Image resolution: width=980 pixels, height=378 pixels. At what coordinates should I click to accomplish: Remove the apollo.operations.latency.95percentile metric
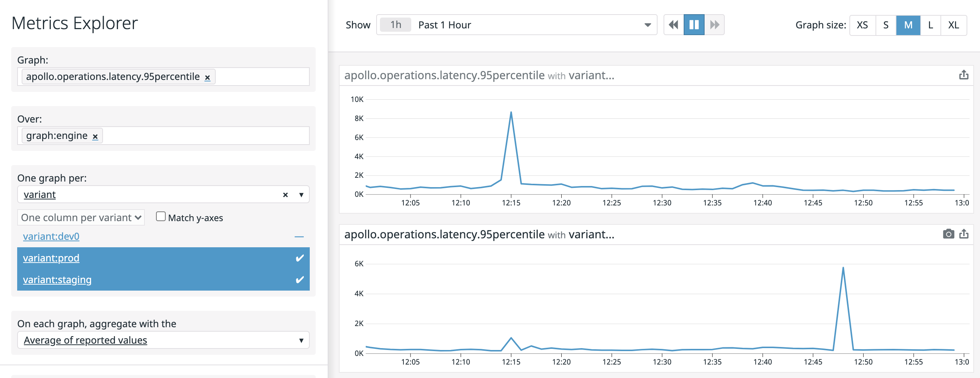207,77
